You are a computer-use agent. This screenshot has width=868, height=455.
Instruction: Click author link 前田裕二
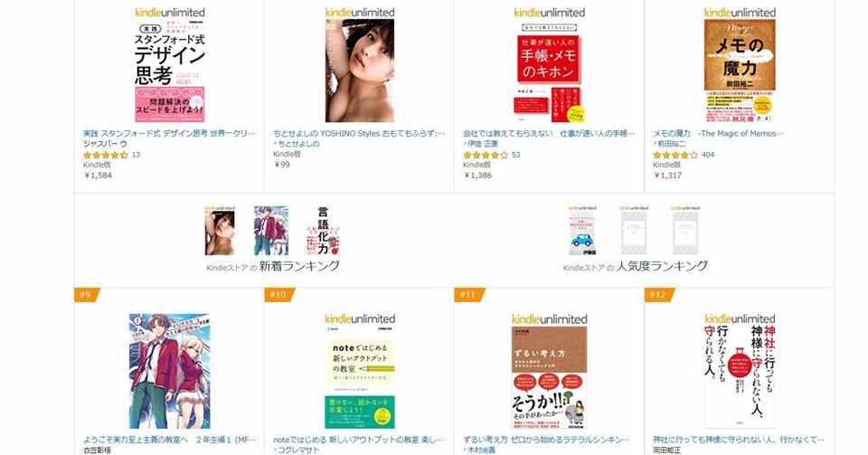tap(672, 143)
